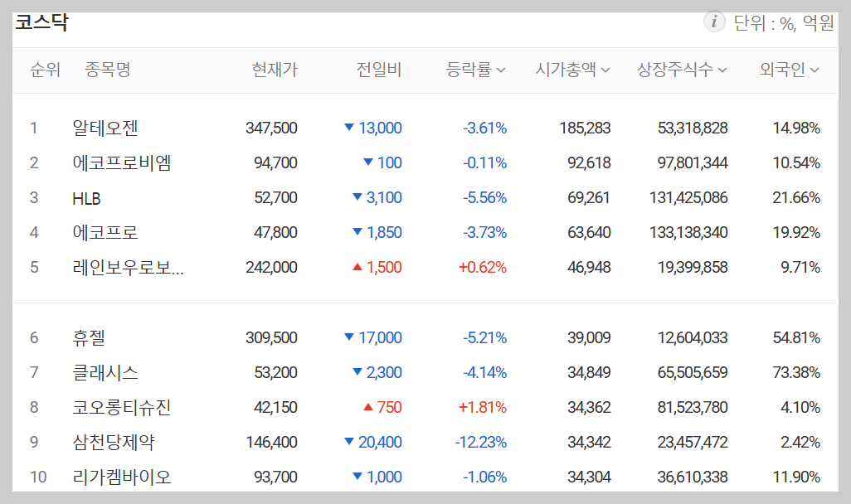This screenshot has height=504, width=851.
Task: Select the -4.14% change rate
Action: point(484,373)
